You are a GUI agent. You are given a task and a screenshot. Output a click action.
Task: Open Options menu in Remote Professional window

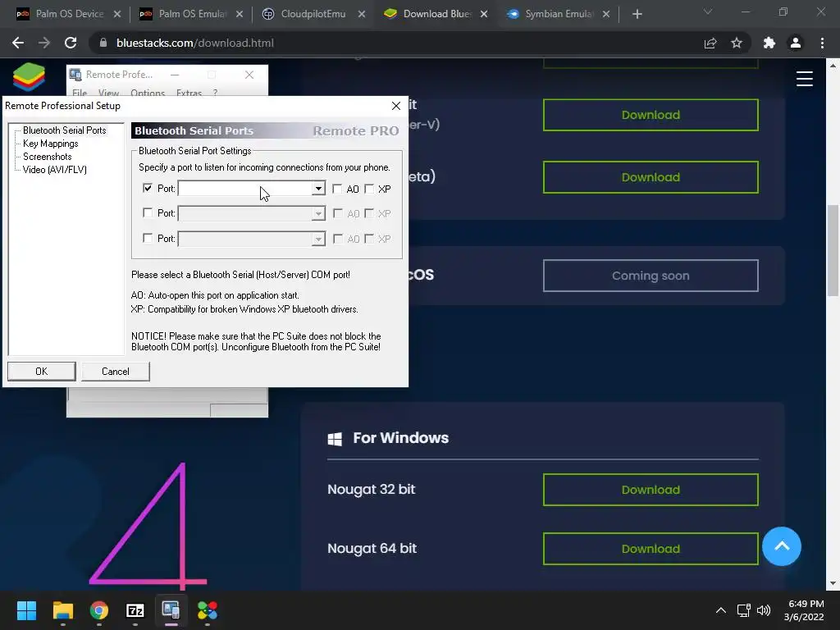pos(148,93)
